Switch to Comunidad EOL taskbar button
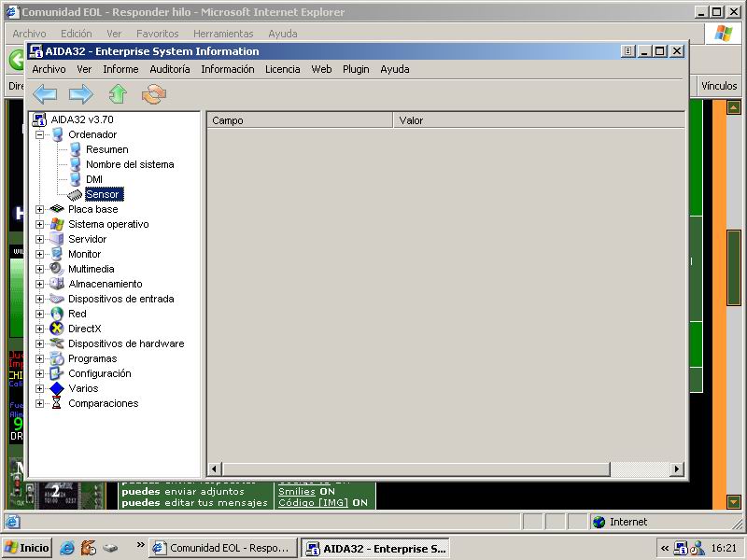Screen dimensions: 747x560 [223, 548]
